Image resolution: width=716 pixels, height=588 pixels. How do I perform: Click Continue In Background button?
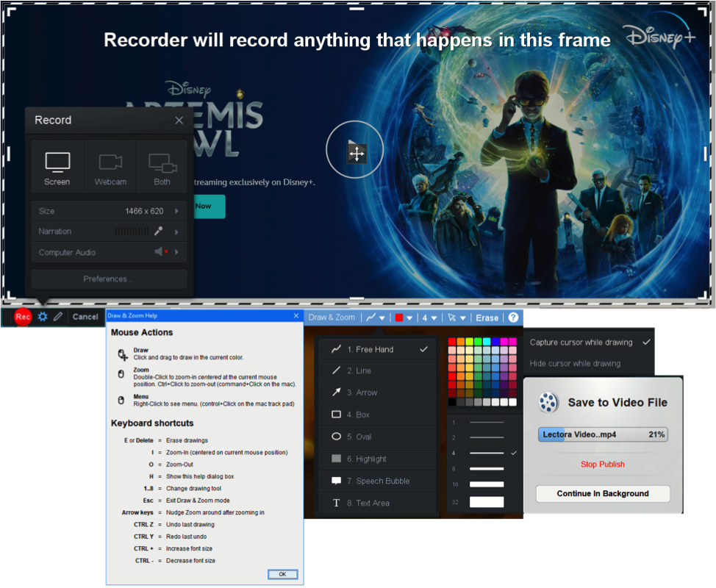coord(603,493)
